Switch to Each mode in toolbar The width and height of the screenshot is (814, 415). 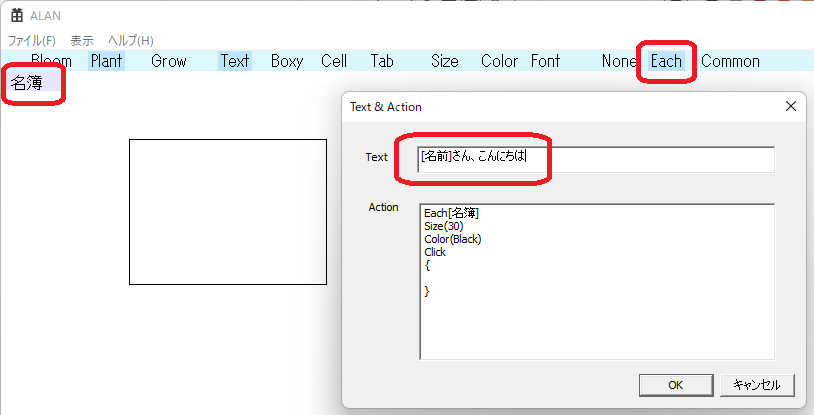click(666, 61)
